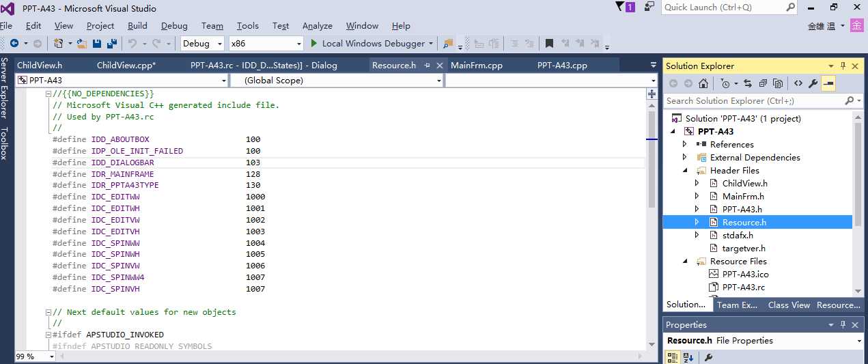868x364 pixels.
Task: Click the wrench Properties icon in Solution Explorer
Action: (x=813, y=83)
